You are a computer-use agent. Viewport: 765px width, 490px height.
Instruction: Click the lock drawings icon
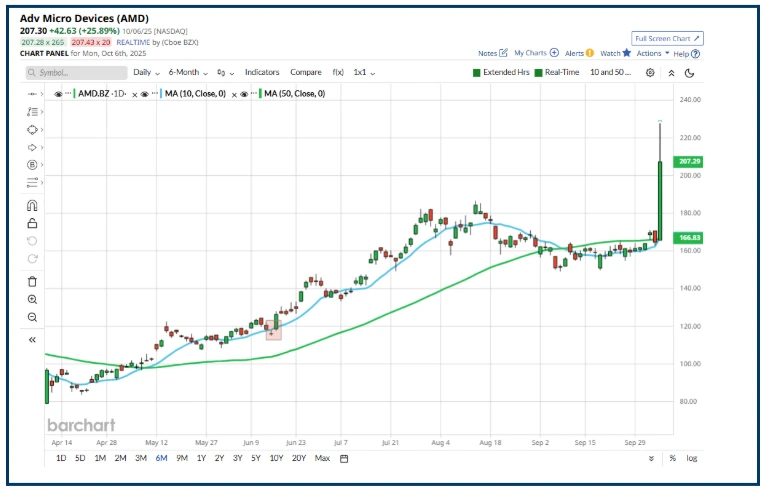[32, 223]
